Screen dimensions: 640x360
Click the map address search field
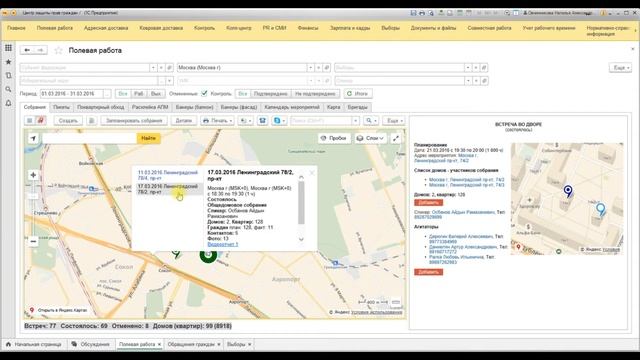click(x=89, y=138)
